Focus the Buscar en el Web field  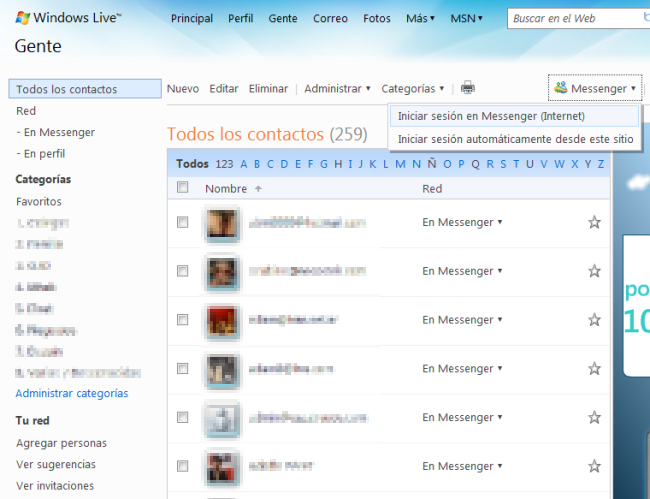coord(578,18)
